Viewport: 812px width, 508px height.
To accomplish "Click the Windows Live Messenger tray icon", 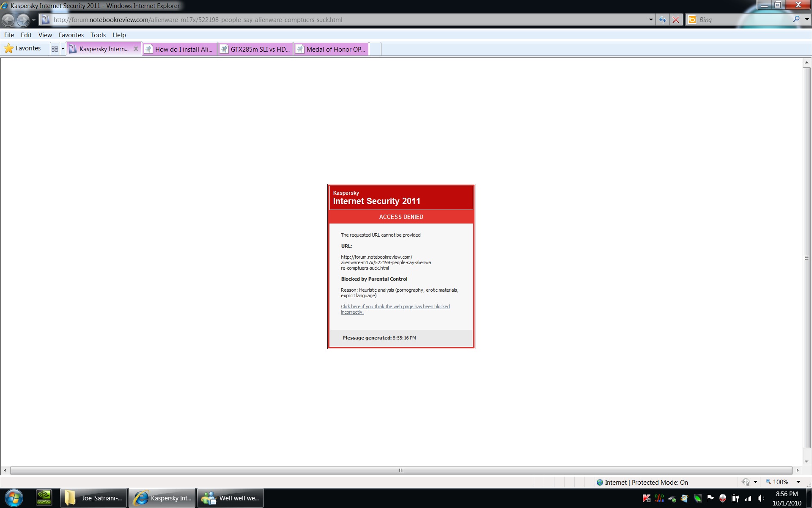I will point(685,498).
